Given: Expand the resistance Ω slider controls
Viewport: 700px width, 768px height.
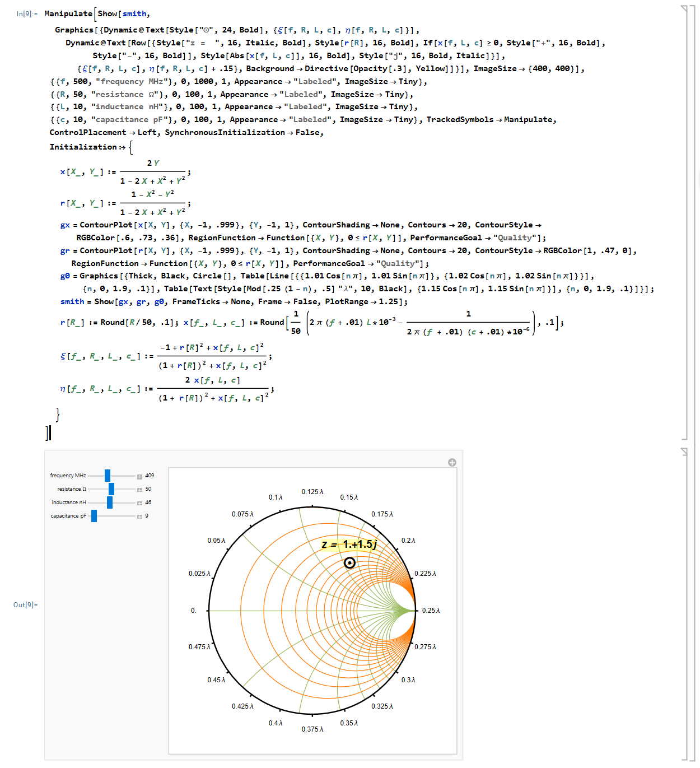Looking at the screenshot, I should [139, 490].
